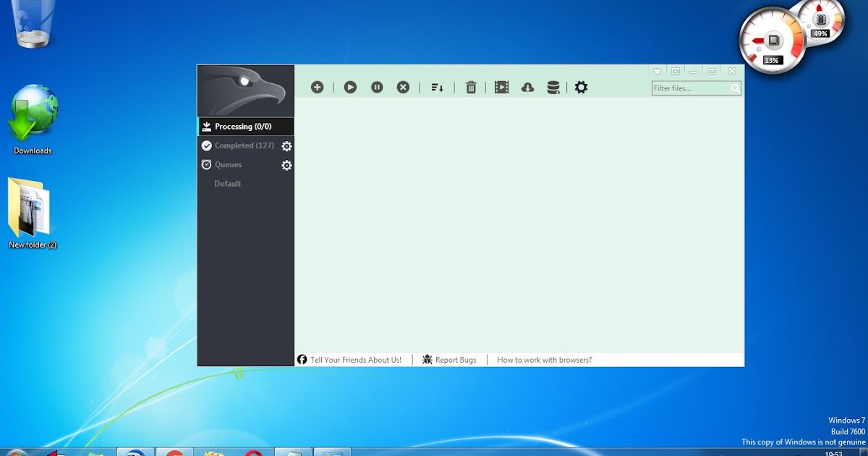The image size is (868, 456).
Task: Switch to the Completed downloads list
Action: [x=243, y=145]
